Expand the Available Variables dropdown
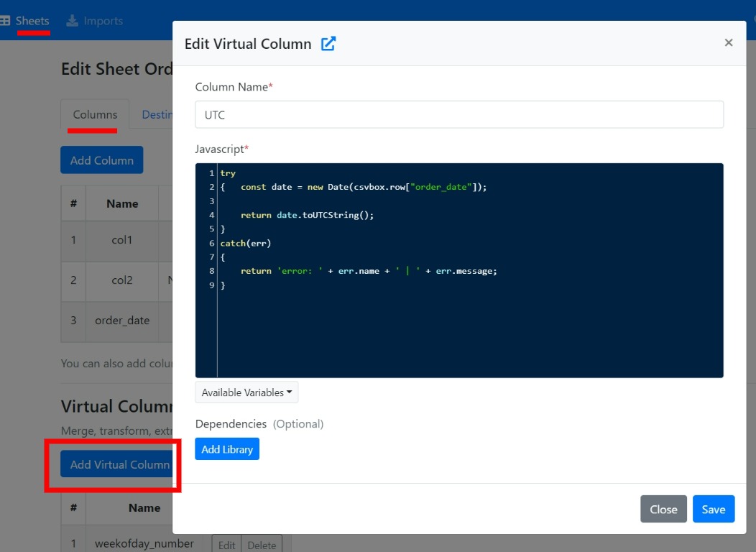This screenshot has height=552, width=756. pos(246,392)
